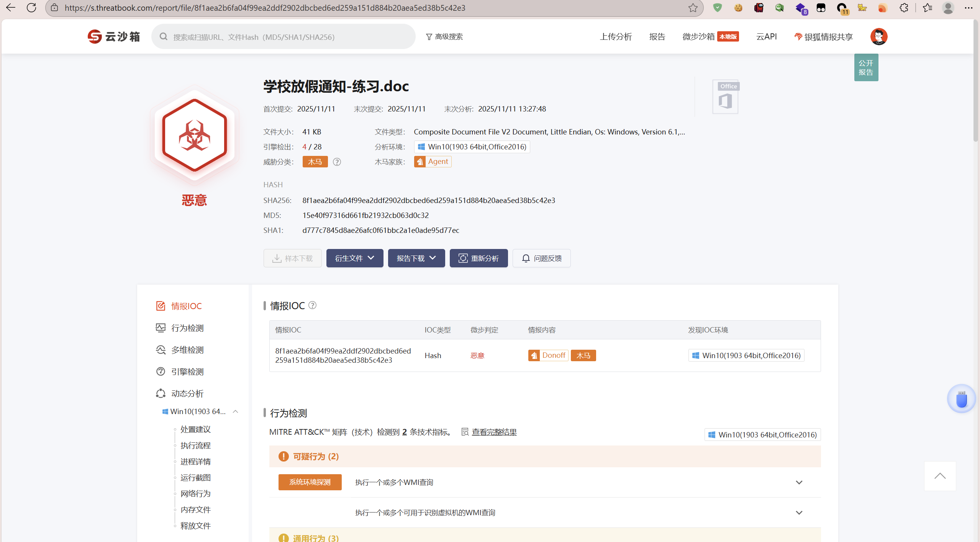Click the 重新分析 button
The height and width of the screenshot is (542, 980).
(479, 258)
